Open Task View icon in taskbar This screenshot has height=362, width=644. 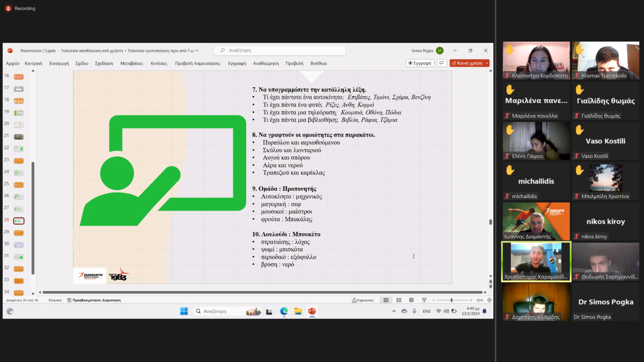pos(269,311)
